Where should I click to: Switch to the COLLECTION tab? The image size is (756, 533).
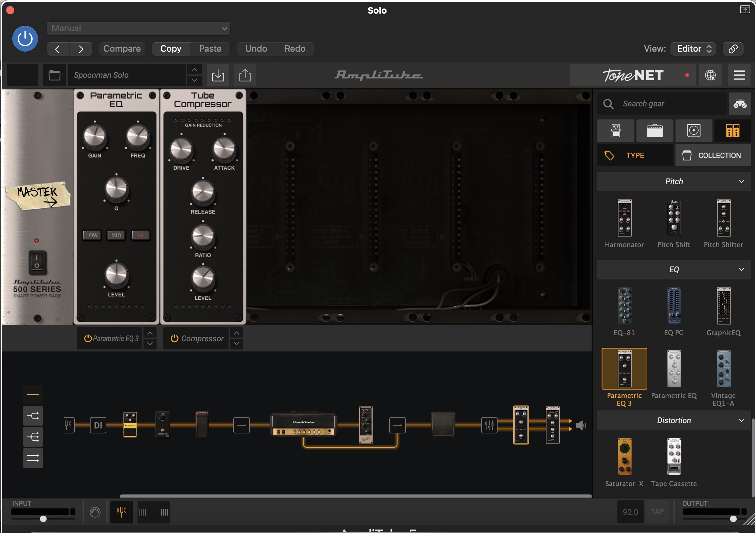point(713,155)
